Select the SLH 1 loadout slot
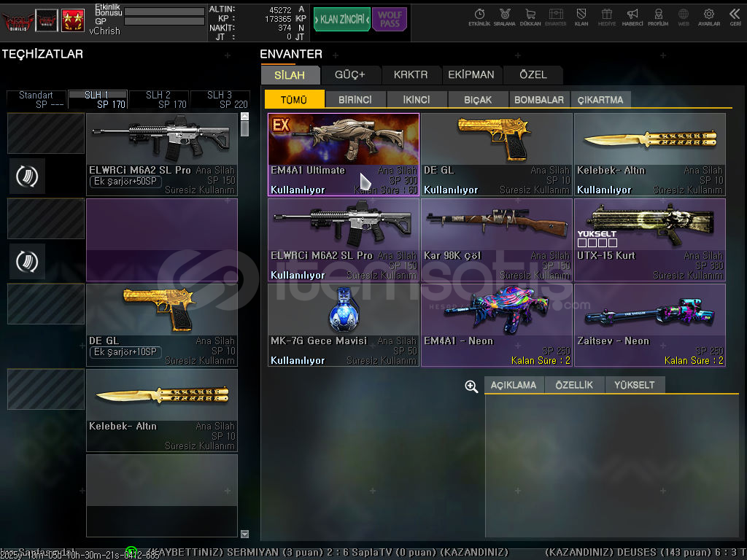Image resolution: width=747 pixels, height=560 pixels. (x=98, y=99)
